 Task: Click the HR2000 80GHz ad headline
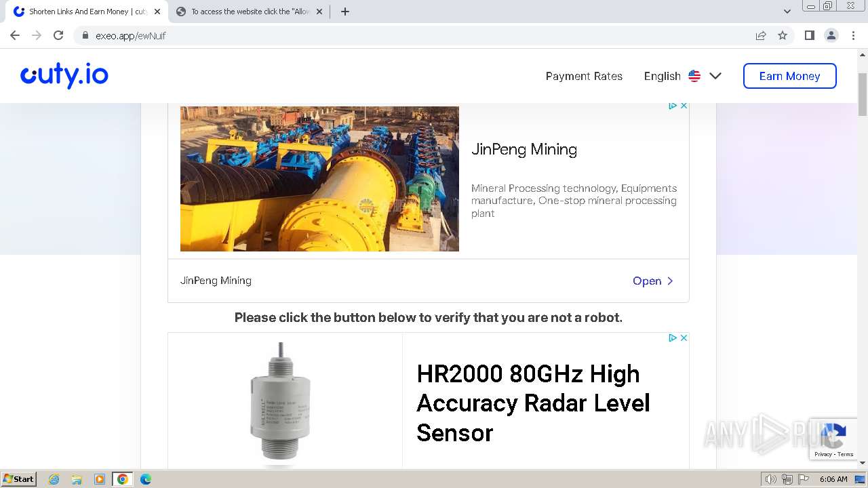tap(533, 403)
